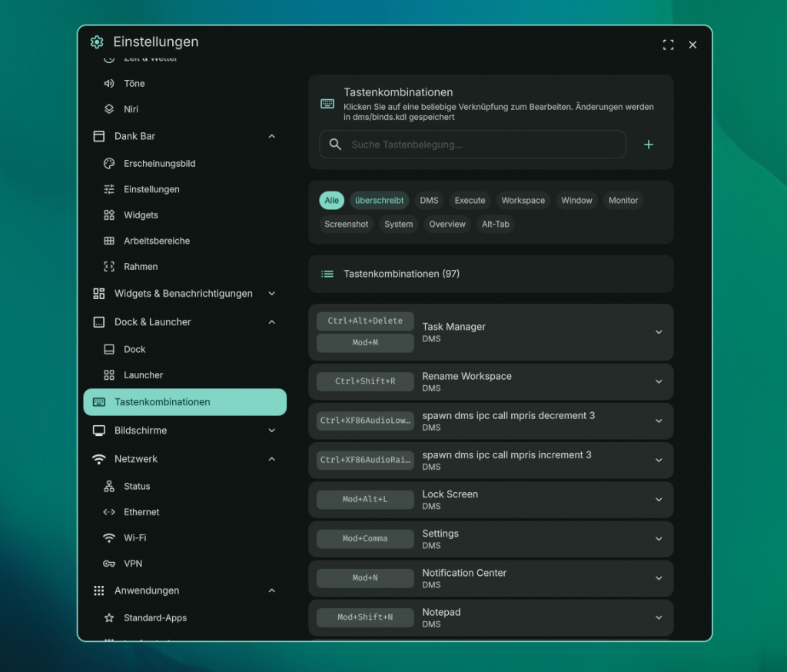Click the Suche Tastenbelegung search field
The image size is (787, 672).
pos(473,145)
